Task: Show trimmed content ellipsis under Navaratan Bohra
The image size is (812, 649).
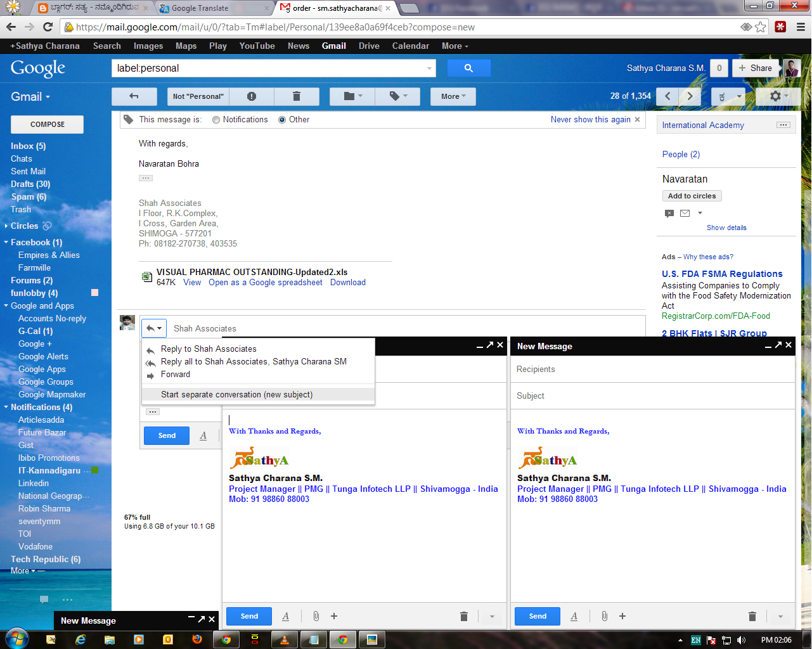Action: tap(146, 178)
